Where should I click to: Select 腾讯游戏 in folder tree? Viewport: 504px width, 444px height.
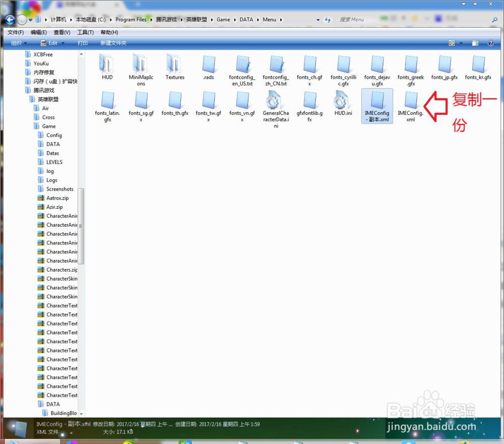(x=44, y=91)
